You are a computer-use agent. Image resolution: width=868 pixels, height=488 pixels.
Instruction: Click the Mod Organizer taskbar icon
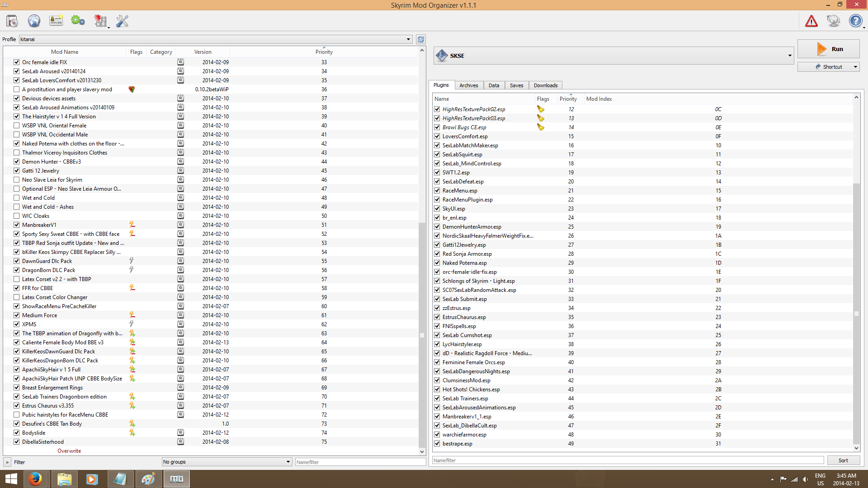pos(177,479)
